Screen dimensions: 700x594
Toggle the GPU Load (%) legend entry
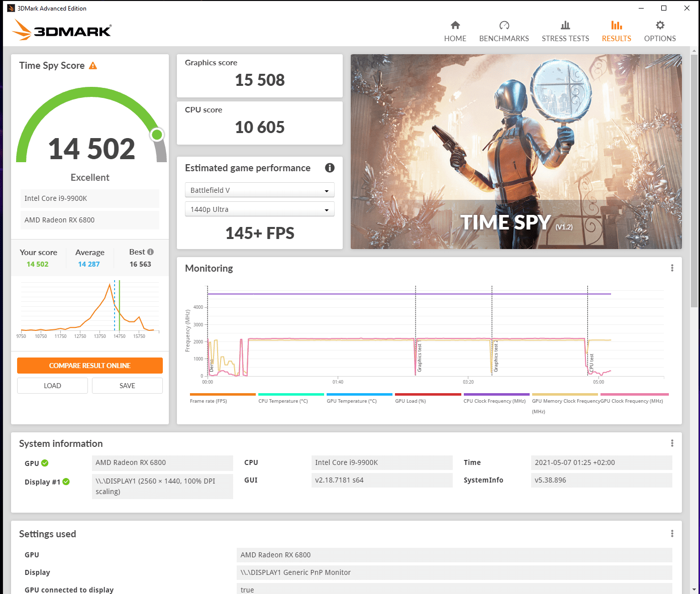428,398
